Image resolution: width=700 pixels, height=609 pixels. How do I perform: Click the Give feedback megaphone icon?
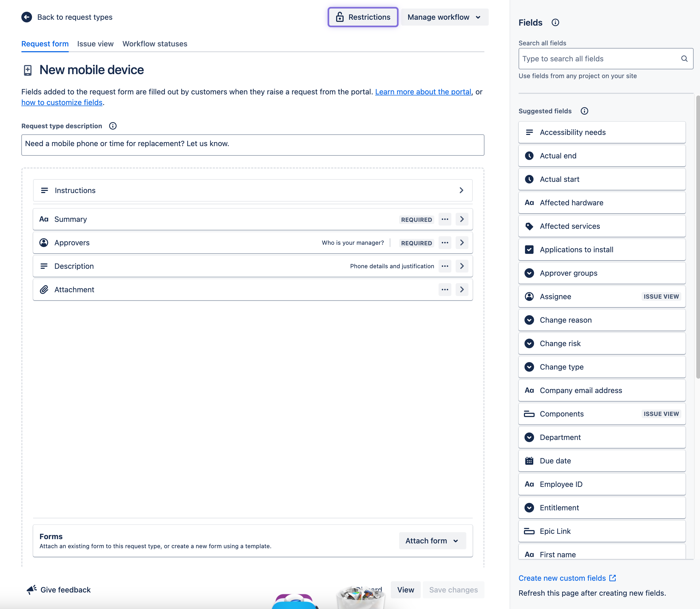pos(32,590)
